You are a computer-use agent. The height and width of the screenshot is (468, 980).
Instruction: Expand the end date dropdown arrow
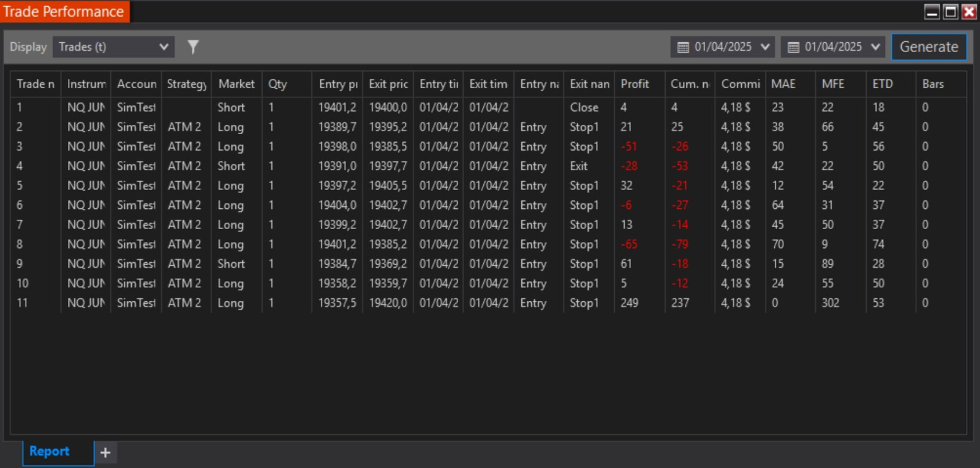click(875, 47)
